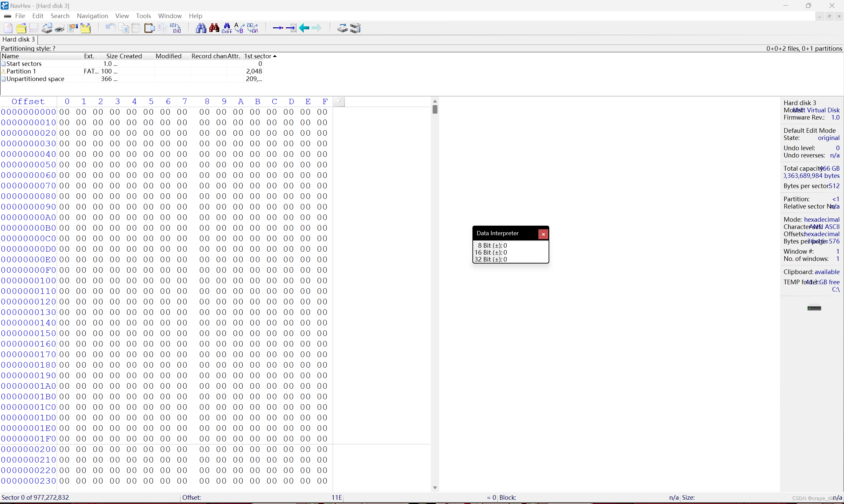Click the Replace text A to B icon
The width and height of the screenshot is (844, 504).
click(240, 28)
